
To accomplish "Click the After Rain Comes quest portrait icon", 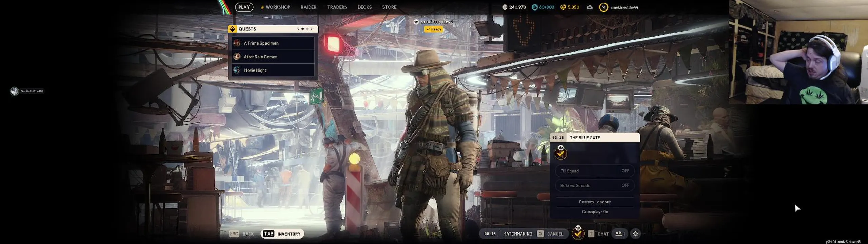I will [x=237, y=57].
